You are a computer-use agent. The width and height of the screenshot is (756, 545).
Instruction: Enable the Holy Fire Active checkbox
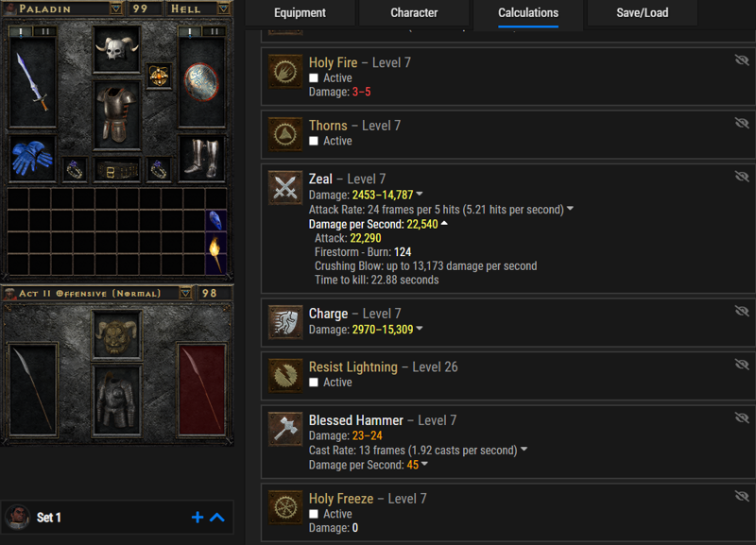(x=314, y=78)
